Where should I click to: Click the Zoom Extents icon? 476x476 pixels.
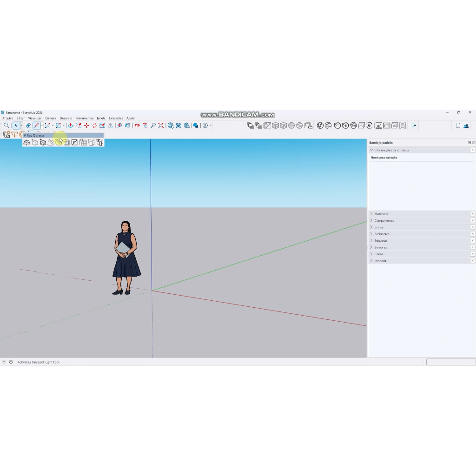pos(161,126)
